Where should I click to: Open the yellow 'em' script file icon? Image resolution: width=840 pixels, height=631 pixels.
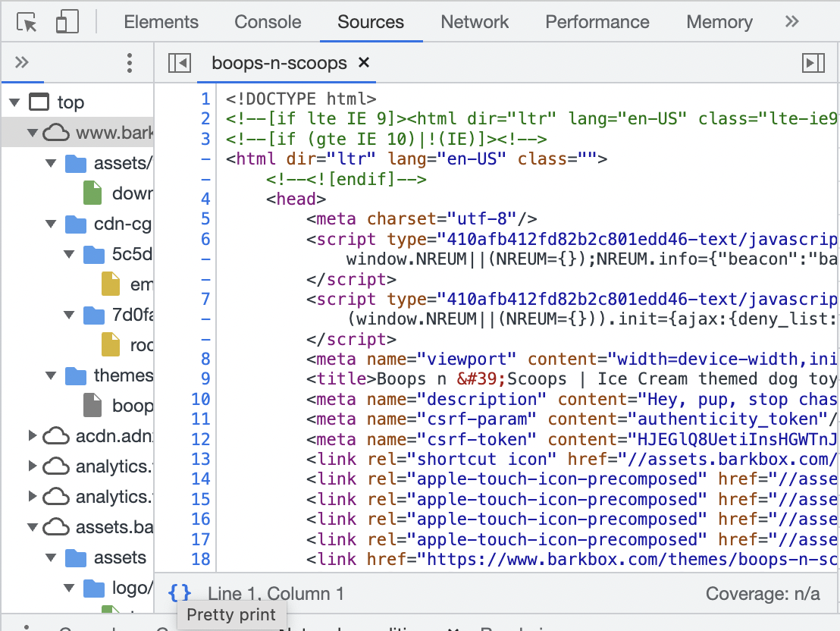(x=111, y=284)
